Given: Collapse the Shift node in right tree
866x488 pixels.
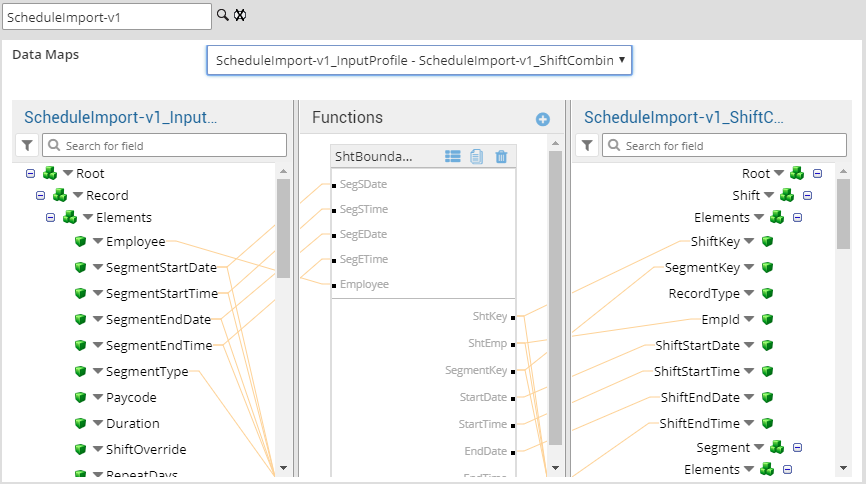Looking at the screenshot, I should [x=807, y=196].
